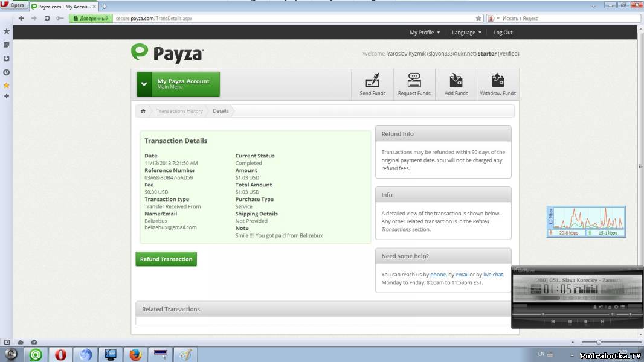Go to home via breadcrumb house icon
Screen dimensions: 644x362
pos(143,111)
